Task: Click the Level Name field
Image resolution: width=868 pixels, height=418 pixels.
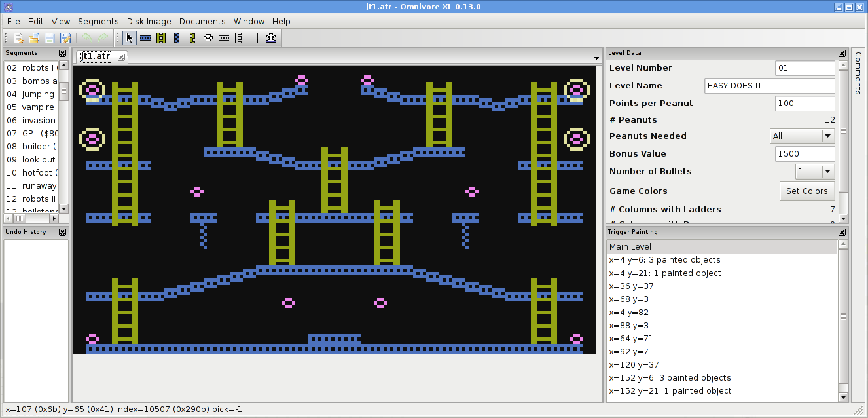Action: pyautogui.click(x=770, y=86)
